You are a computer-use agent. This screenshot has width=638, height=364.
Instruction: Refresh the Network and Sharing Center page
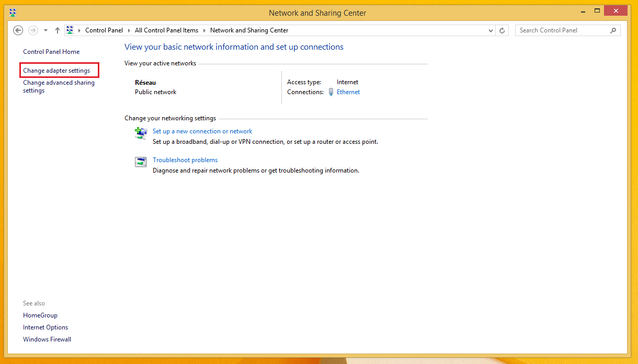[x=502, y=30]
